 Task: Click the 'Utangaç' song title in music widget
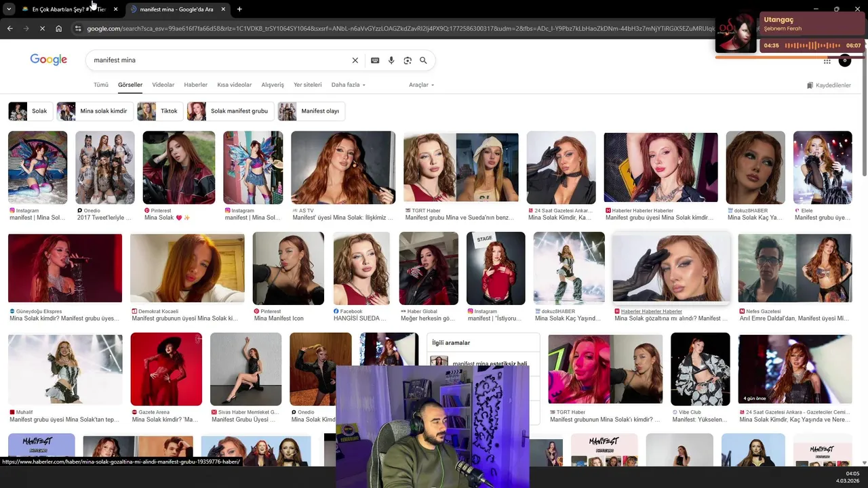pyautogui.click(x=778, y=20)
